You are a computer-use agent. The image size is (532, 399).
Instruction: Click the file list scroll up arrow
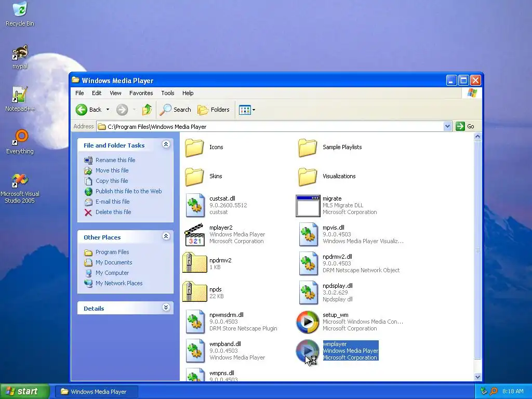coord(477,137)
